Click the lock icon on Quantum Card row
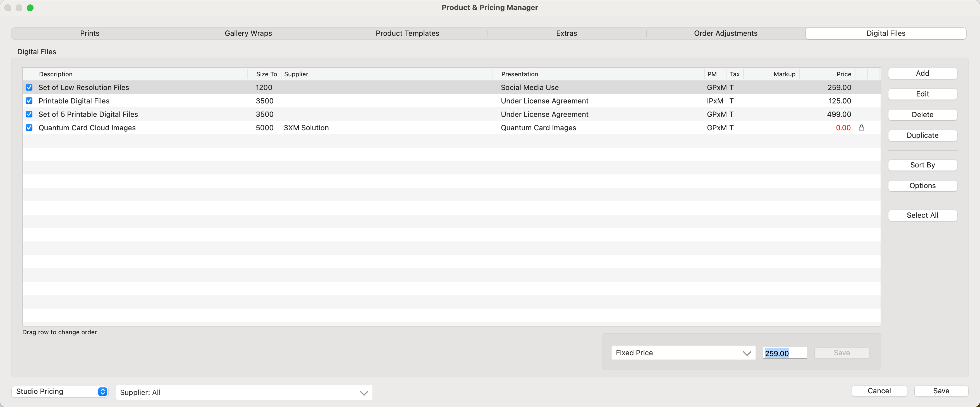980x407 pixels. coord(861,128)
